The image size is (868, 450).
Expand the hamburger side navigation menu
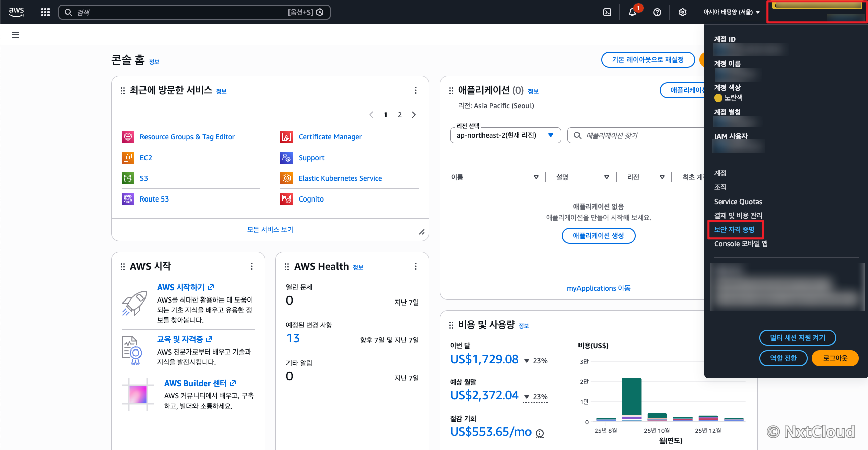(x=16, y=35)
